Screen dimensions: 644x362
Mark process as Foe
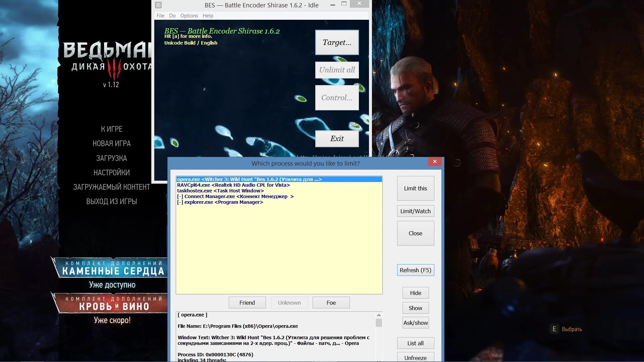pyautogui.click(x=331, y=303)
